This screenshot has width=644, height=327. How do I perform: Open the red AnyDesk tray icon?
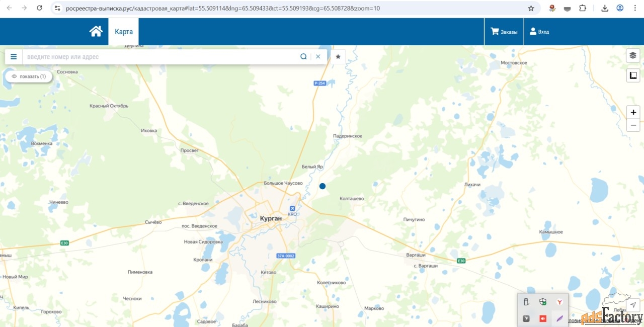click(543, 318)
